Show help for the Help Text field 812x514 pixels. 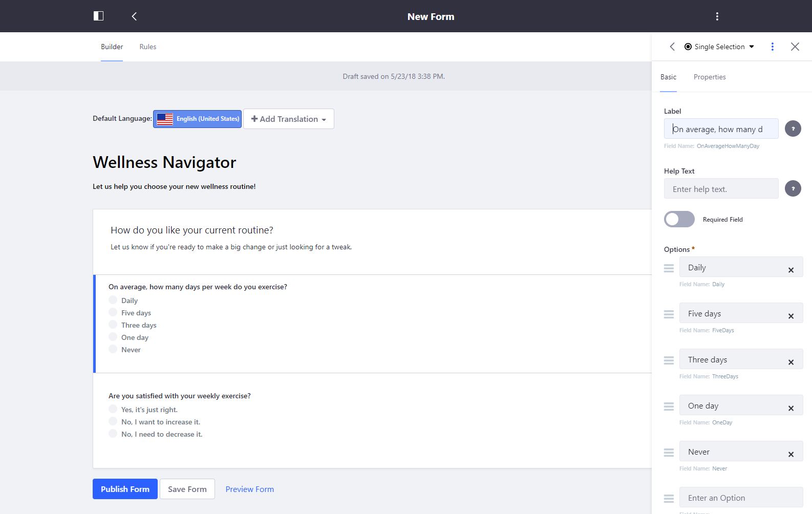(x=793, y=188)
